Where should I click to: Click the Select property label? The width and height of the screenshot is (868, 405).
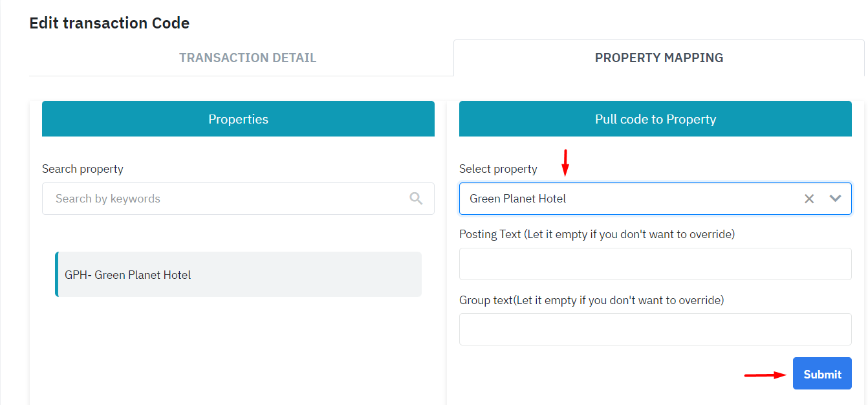point(498,169)
